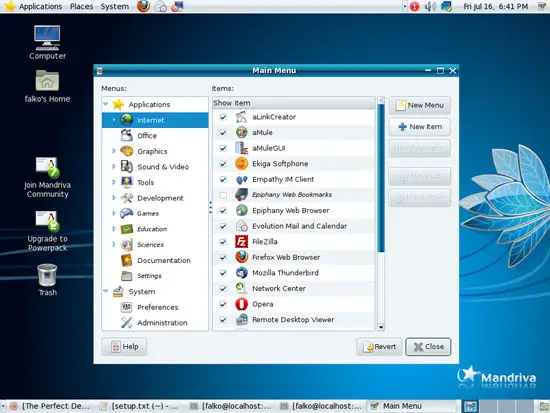Expand the Development tree arrow
The width and height of the screenshot is (550, 413).
click(114, 198)
